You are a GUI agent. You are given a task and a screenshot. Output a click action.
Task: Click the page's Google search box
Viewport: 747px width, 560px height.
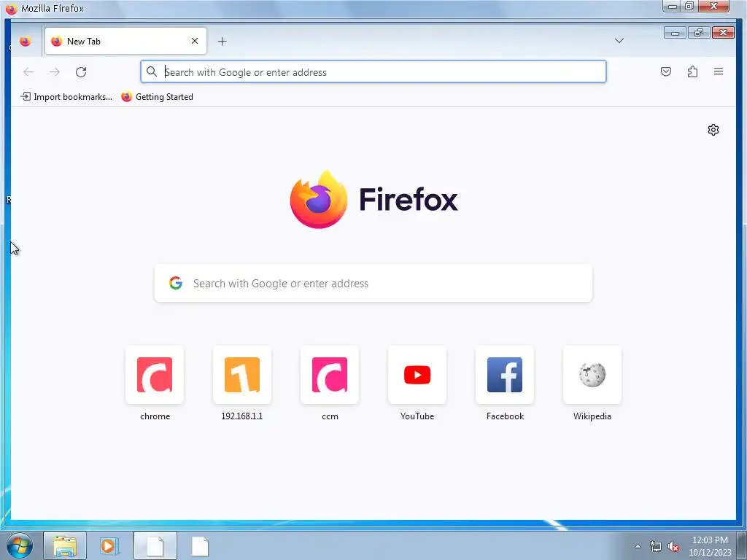coord(373,284)
